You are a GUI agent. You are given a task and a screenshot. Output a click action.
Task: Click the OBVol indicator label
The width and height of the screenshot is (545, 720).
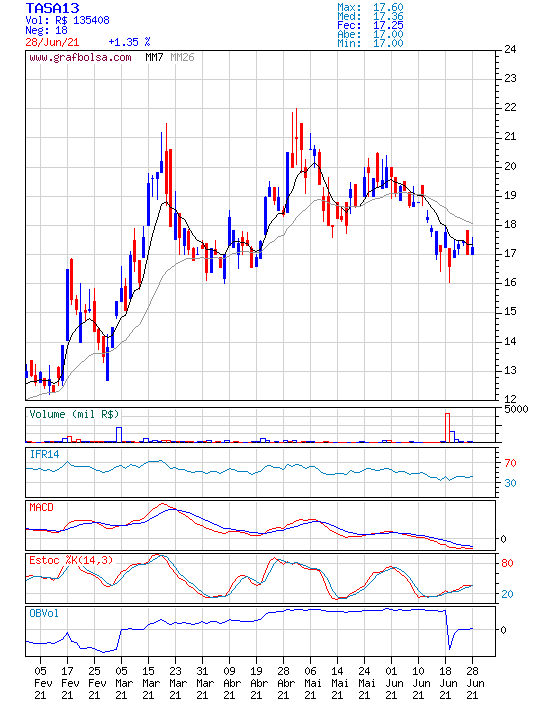click(44, 613)
